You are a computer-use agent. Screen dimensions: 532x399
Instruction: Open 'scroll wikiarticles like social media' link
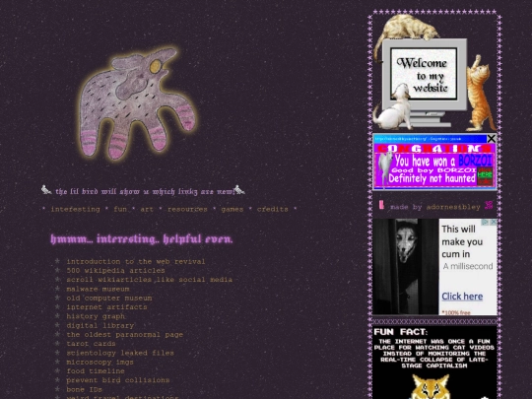[x=150, y=280]
